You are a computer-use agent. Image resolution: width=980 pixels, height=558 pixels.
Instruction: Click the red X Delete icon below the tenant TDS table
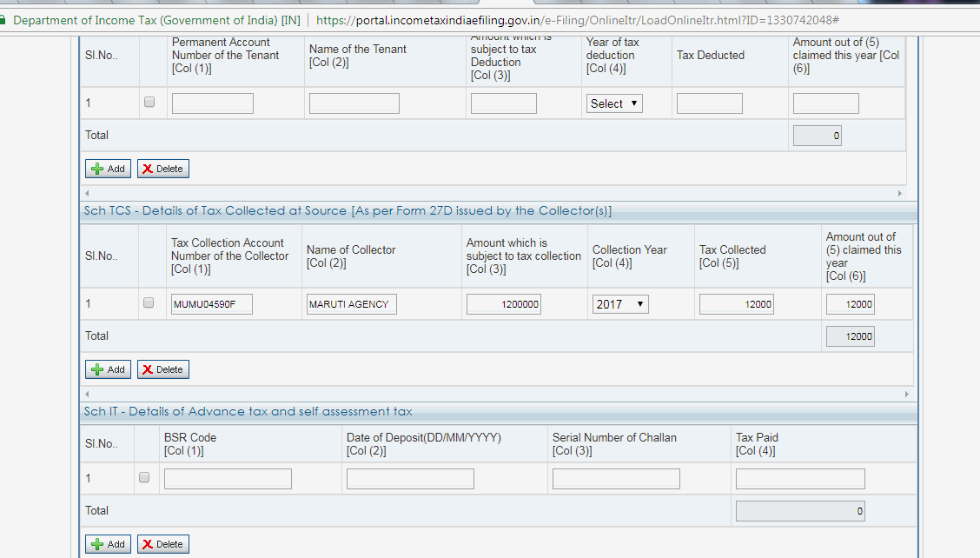tap(149, 168)
